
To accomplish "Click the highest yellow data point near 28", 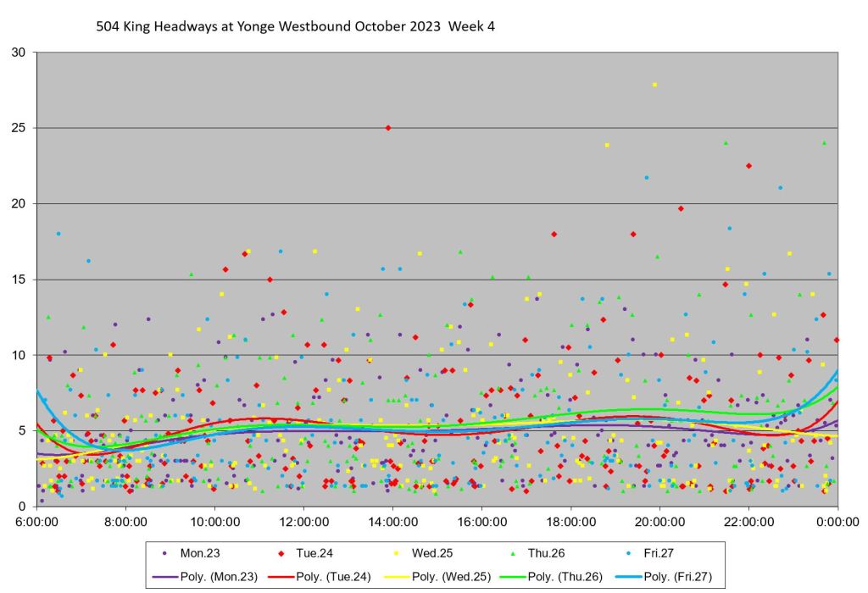I will (x=654, y=85).
